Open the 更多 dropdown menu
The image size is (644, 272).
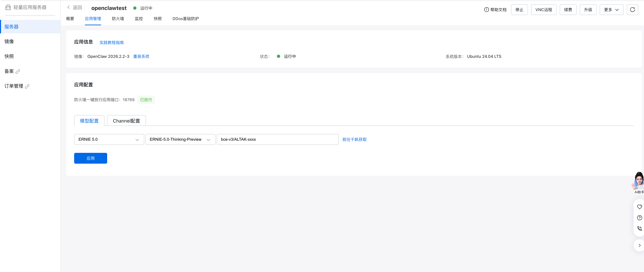[611, 10]
